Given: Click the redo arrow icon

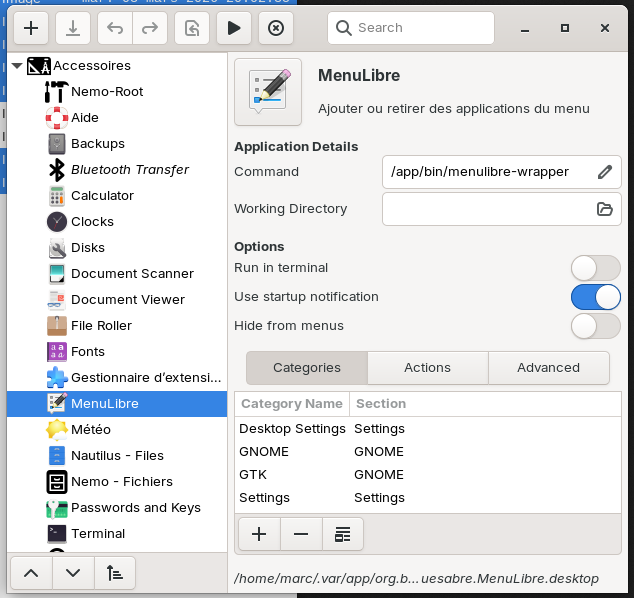Looking at the screenshot, I should (150, 28).
